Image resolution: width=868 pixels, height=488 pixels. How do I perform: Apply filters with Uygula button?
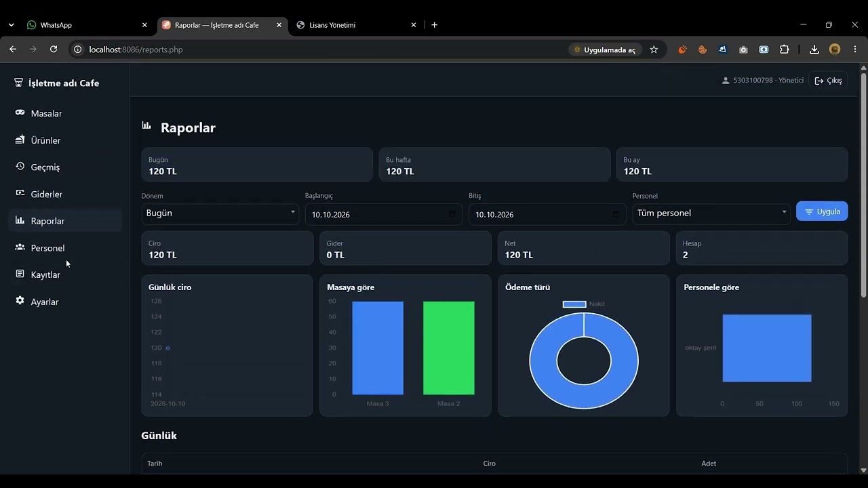pyautogui.click(x=822, y=211)
